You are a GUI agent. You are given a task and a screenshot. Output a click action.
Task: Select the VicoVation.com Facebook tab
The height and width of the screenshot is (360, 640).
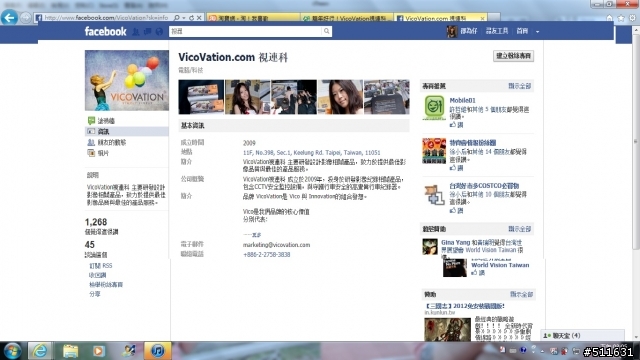[x=436, y=18]
